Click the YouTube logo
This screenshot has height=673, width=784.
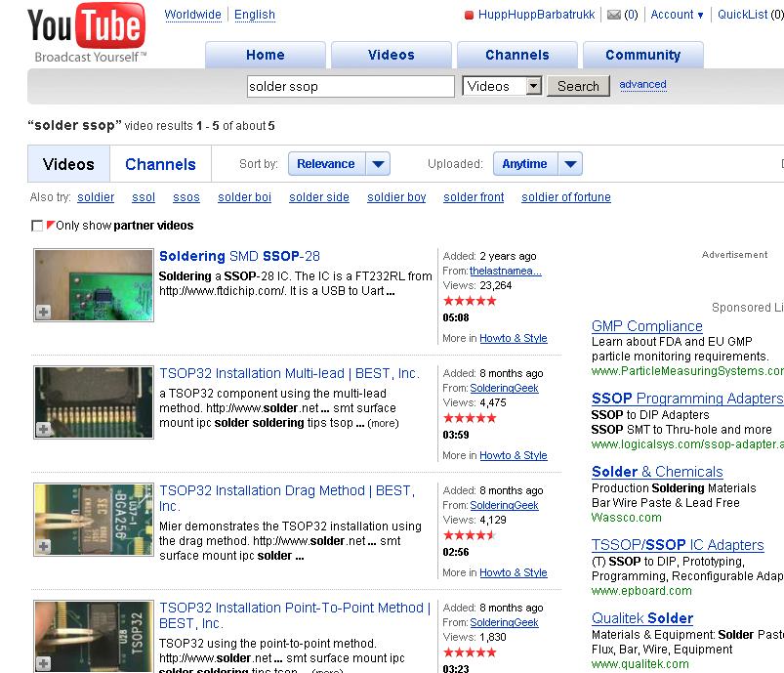pos(87,32)
